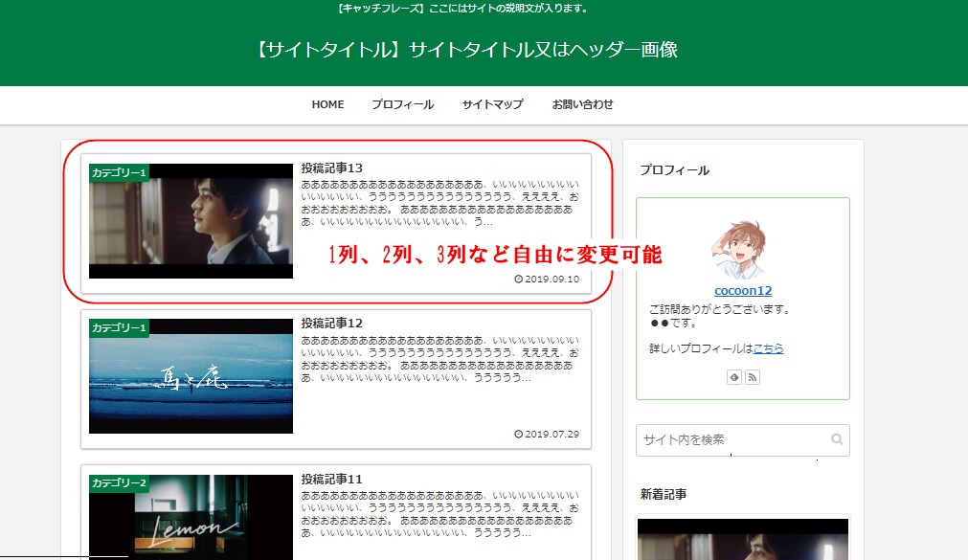Click the 新着記事 sidebar heading

click(663, 494)
